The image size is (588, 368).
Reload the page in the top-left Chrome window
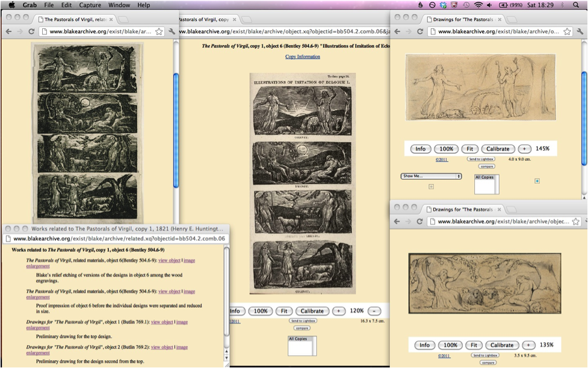(31, 31)
